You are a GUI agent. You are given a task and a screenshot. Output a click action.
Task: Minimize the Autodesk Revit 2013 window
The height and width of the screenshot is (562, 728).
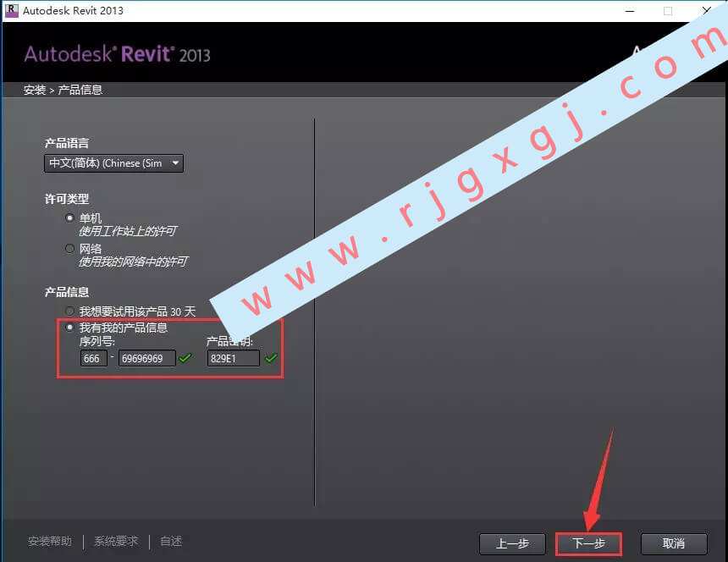coord(630,11)
